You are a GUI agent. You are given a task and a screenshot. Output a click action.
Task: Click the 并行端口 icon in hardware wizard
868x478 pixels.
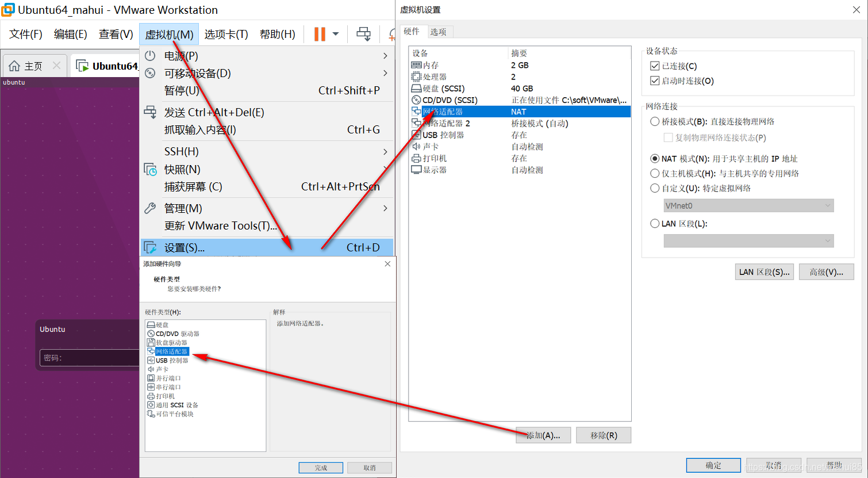click(x=151, y=378)
